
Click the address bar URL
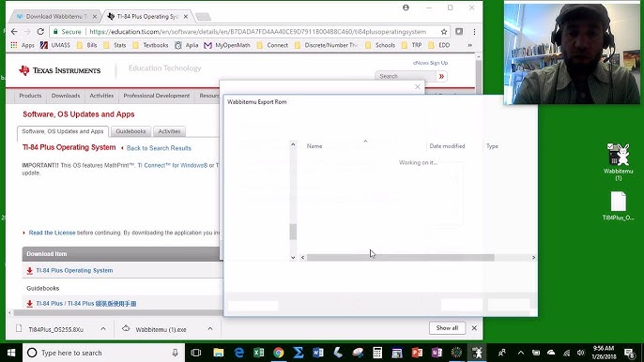point(257,32)
